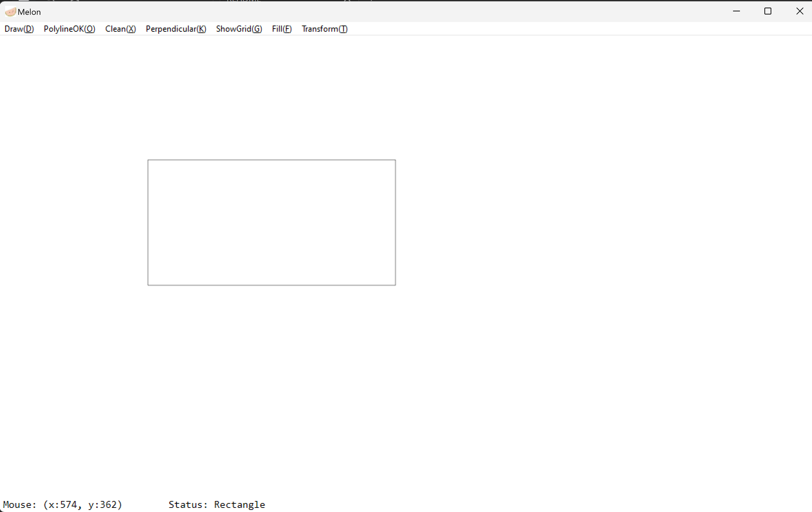Click the top edge of the rectangle
Image resolution: width=812 pixels, height=512 pixels.
(271, 160)
